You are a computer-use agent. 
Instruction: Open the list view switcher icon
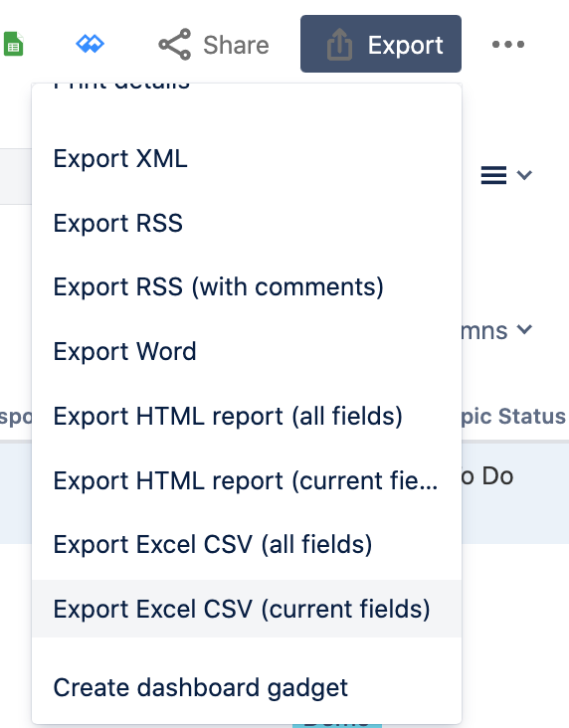(x=505, y=175)
